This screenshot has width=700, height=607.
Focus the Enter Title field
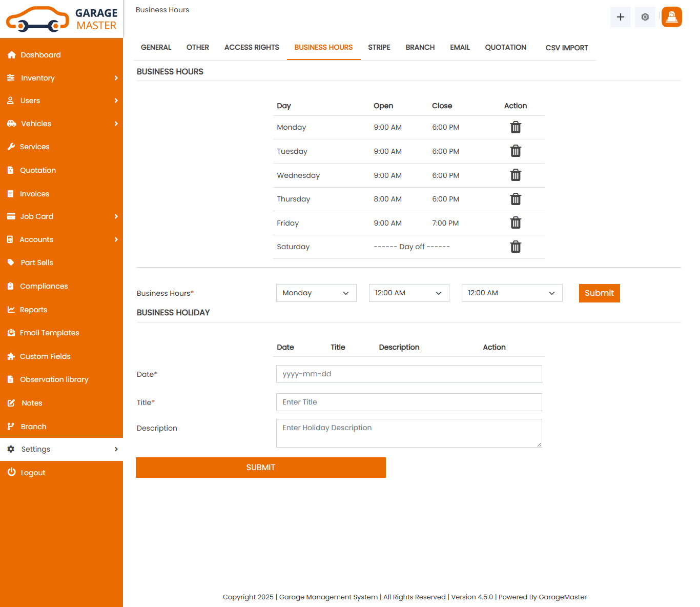tap(408, 402)
